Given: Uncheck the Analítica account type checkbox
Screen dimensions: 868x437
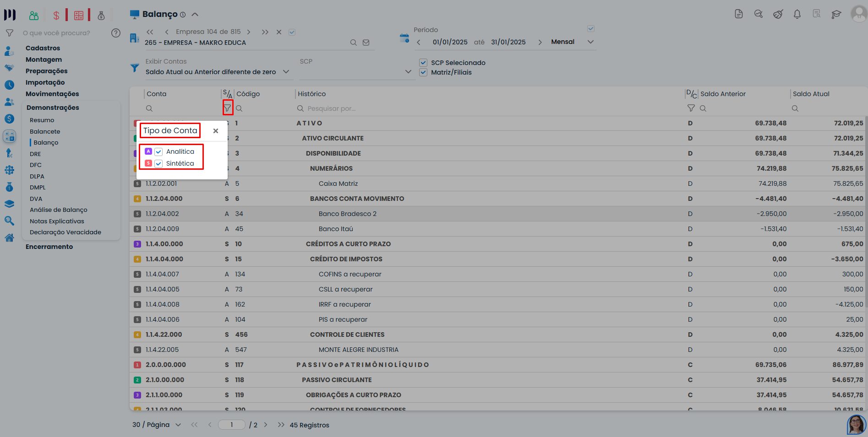Looking at the screenshot, I should (158, 151).
